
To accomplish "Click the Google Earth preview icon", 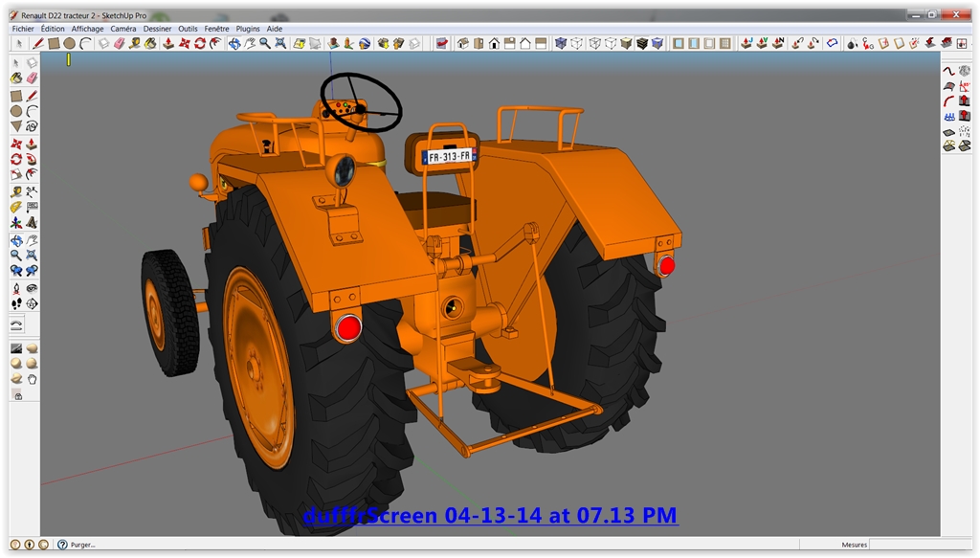I will pos(365,43).
